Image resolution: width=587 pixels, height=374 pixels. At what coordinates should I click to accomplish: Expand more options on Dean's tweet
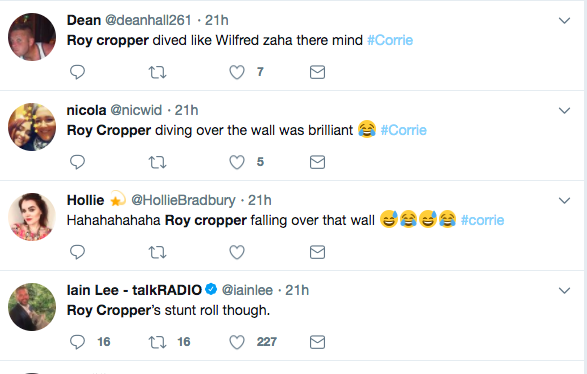coord(564,20)
